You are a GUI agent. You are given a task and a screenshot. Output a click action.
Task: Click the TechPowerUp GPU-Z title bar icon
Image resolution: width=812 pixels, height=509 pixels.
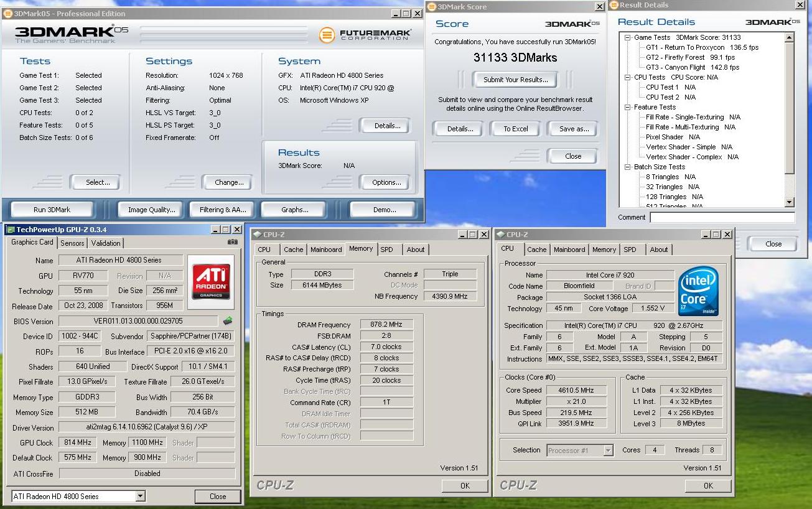pyautogui.click(x=11, y=230)
